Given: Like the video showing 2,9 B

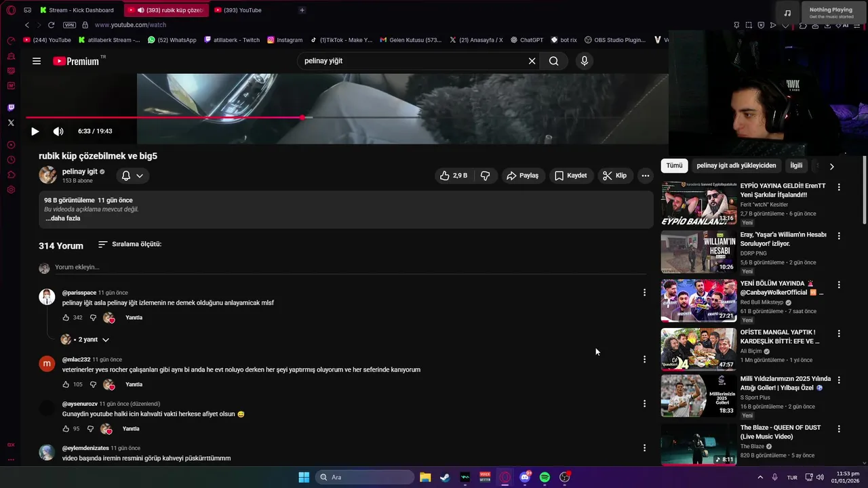Looking at the screenshot, I should [x=454, y=176].
